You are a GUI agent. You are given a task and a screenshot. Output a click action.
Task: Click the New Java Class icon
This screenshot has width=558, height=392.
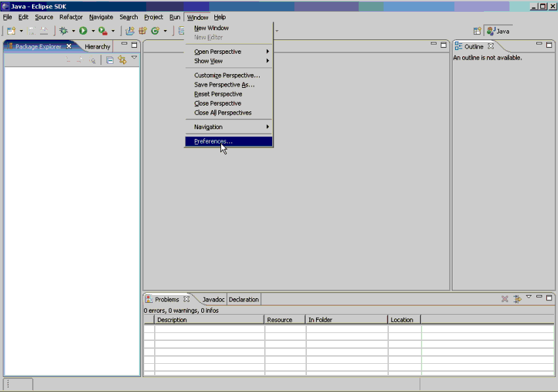click(x=155, y=31)
